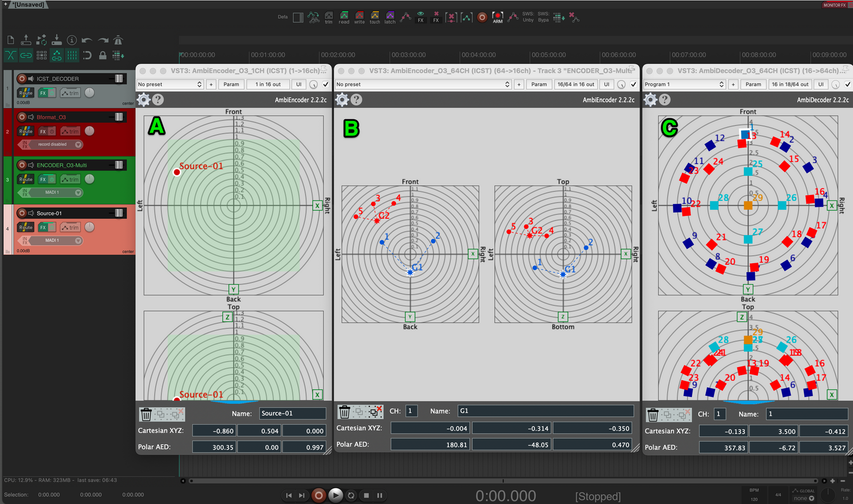Viewport: 853px width, 504px height.
Task: Click UI button in multi-channel AmbiEncoder window
Action: [x=606, y=84]
